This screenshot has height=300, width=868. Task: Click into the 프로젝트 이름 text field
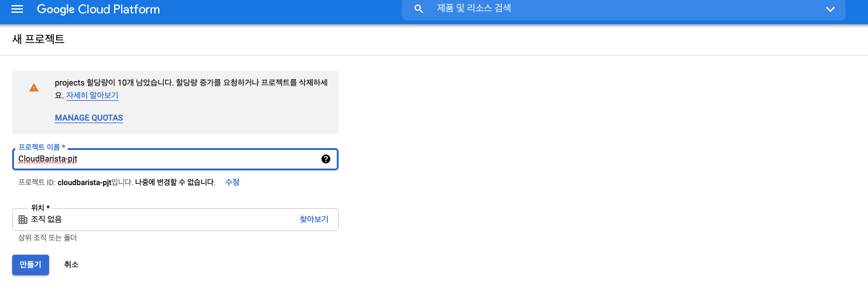coord(166,159)
